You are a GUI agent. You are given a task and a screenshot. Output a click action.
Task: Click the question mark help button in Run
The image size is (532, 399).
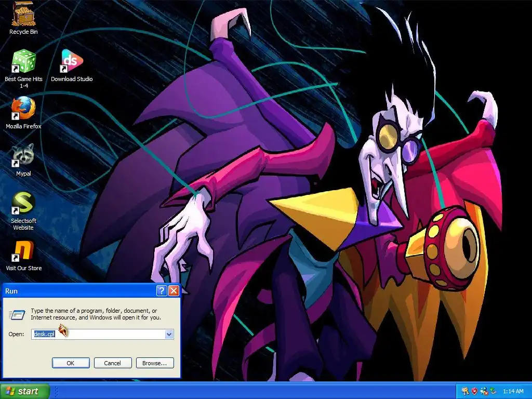click(162, 291)
